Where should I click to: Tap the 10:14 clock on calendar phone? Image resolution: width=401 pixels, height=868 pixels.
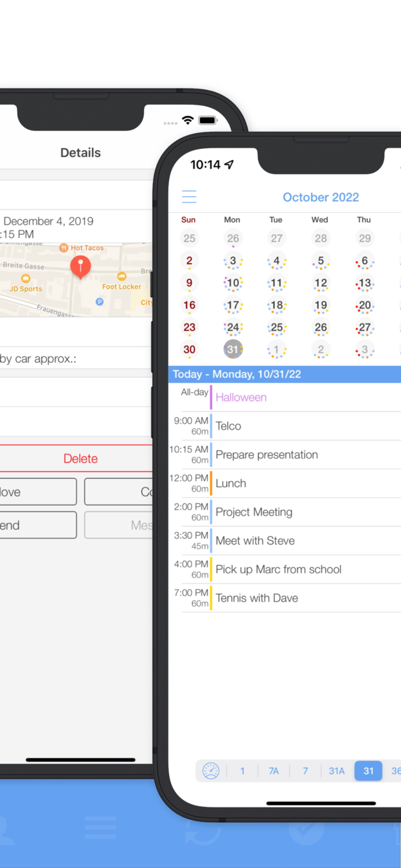pyautogui.click(x=205, y=165)
